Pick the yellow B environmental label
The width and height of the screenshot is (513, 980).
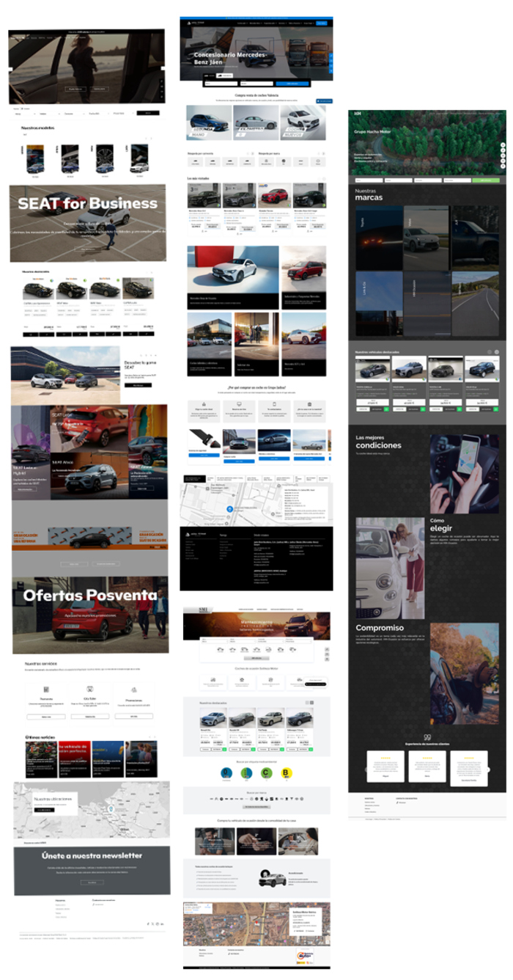click(288, 772)
